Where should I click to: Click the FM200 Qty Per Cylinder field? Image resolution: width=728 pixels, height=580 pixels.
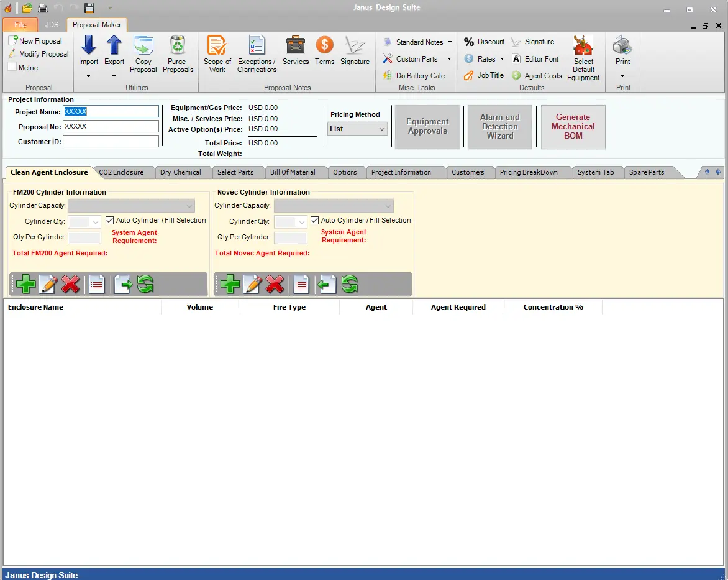point(84,238)
